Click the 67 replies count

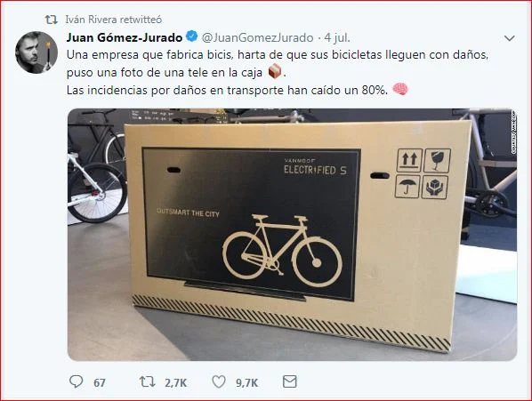coord(100,383)
